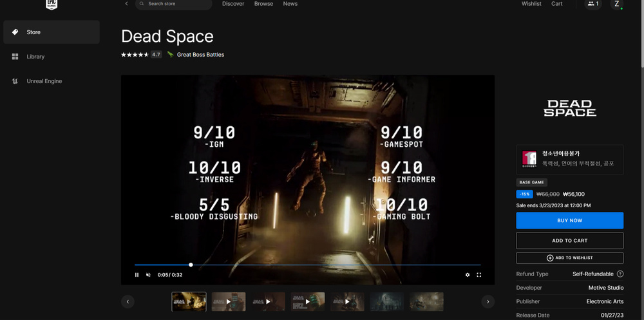This screenshot has width=644, height=320.
Task: Click the 01/27/23 release date
Action: pos(612,315)
